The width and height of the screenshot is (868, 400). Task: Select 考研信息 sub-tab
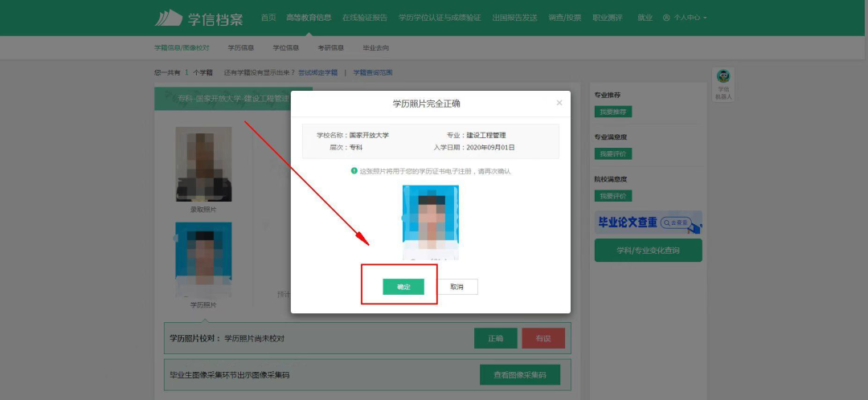(x=330, y=48)
